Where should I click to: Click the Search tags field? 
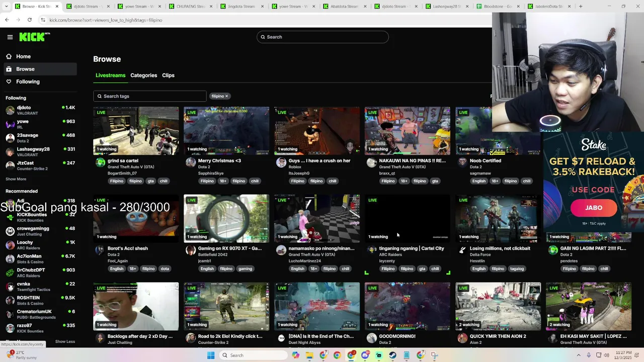point(149,96)
